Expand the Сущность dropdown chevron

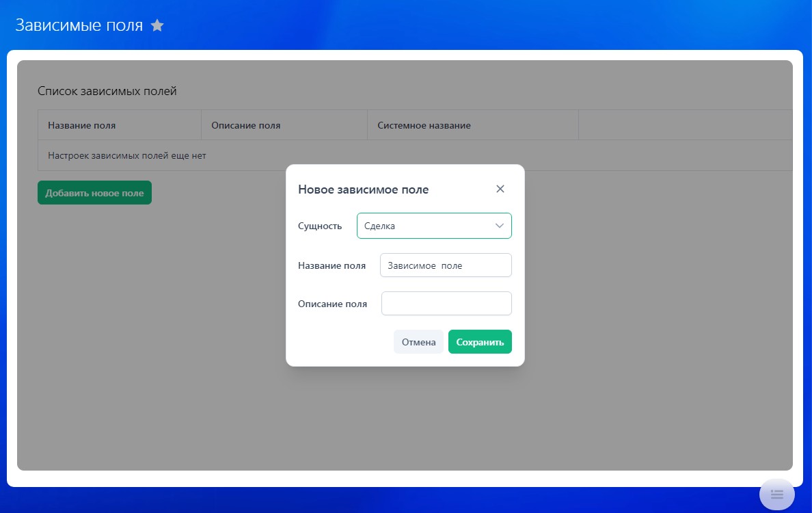(499, 226)
